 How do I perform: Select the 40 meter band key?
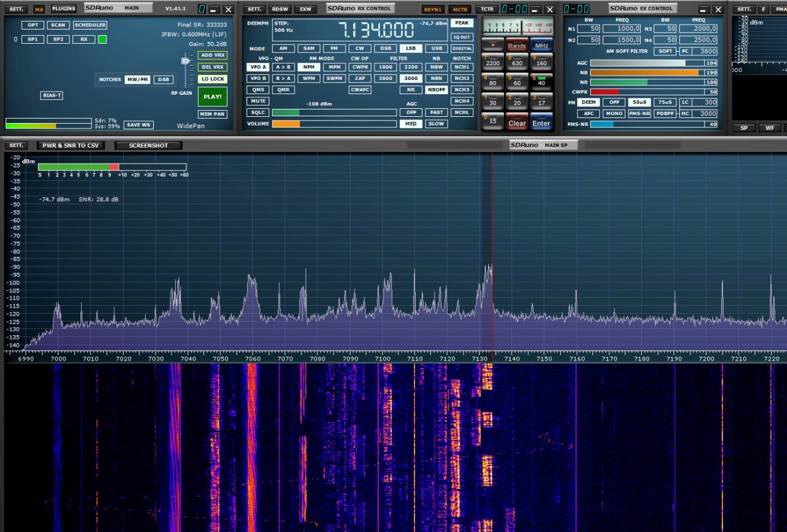click(541, 81)
